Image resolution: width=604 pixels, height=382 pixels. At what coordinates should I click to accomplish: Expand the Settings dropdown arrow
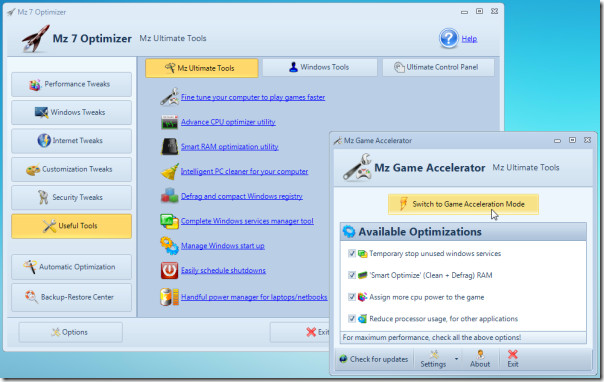pos(456,359)
